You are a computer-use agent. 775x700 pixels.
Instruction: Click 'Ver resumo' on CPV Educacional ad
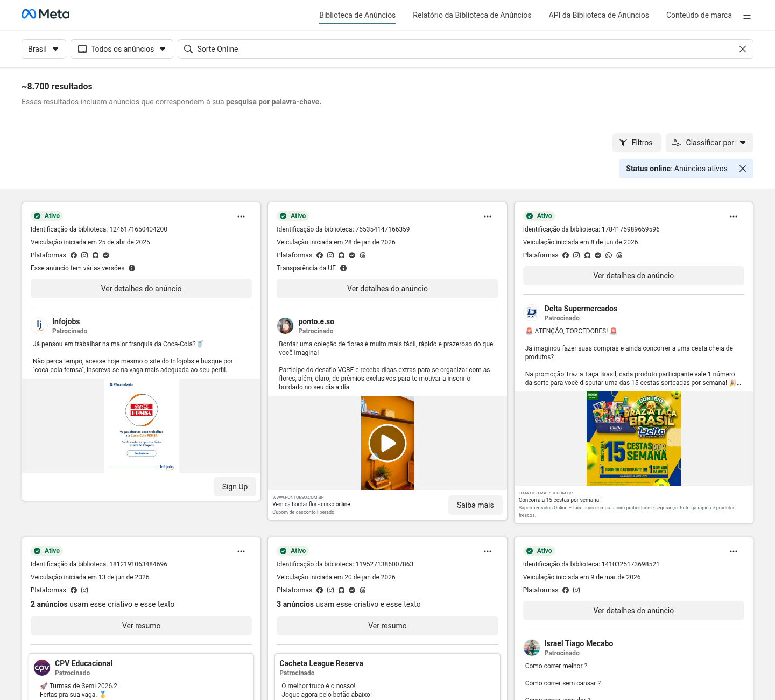[x=141, y=626]
